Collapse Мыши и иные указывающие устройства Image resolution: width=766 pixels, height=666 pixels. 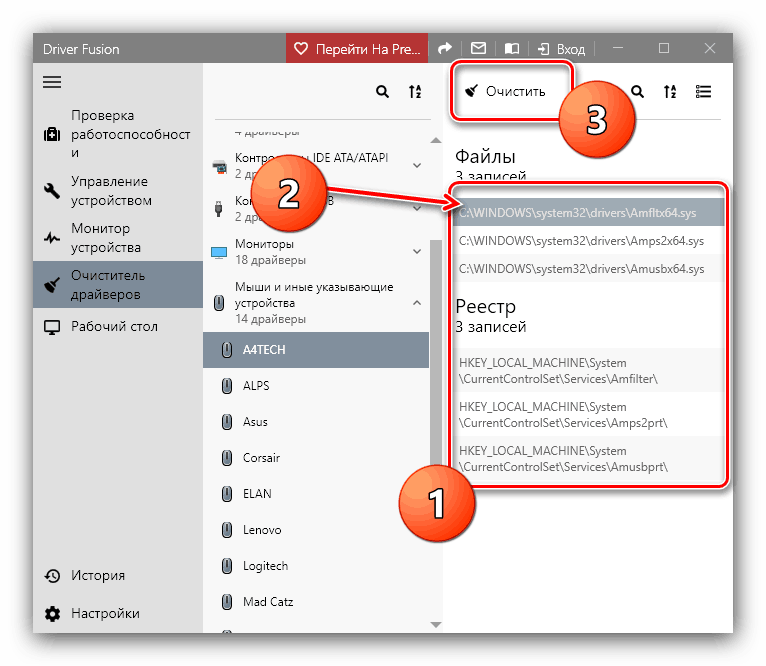pyautogui.click(x=417, y=303)
